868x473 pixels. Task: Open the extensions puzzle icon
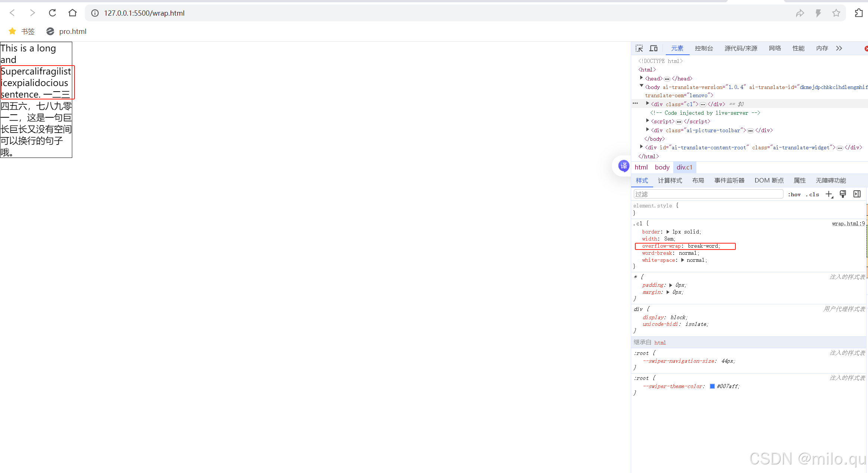coord(859,13)
